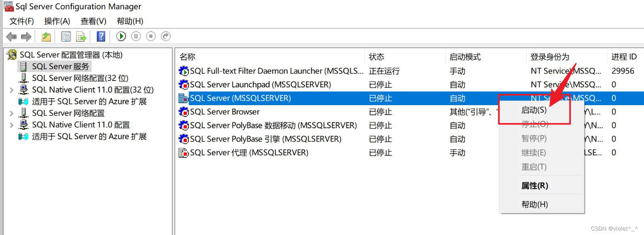Click 自动 in the PolyBase 引擎 row
Image resolution: width=644 pixels, height=235 pixels.
[458, 139]
